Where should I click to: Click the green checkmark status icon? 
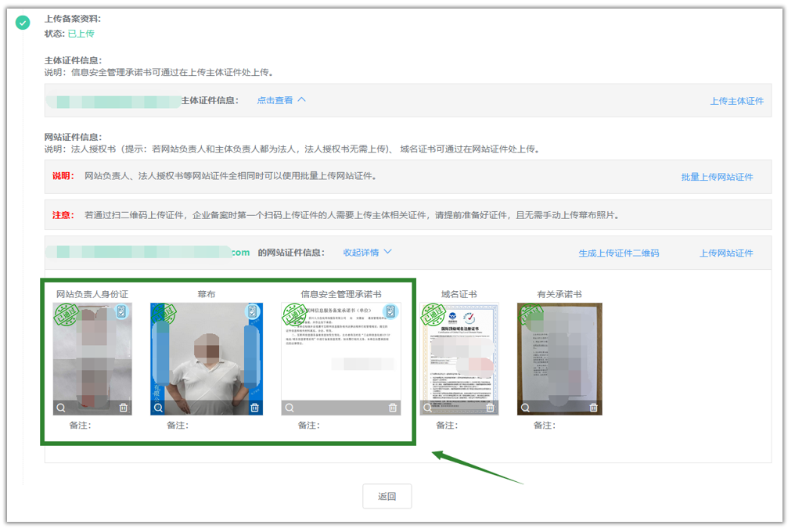pos(22,23)
